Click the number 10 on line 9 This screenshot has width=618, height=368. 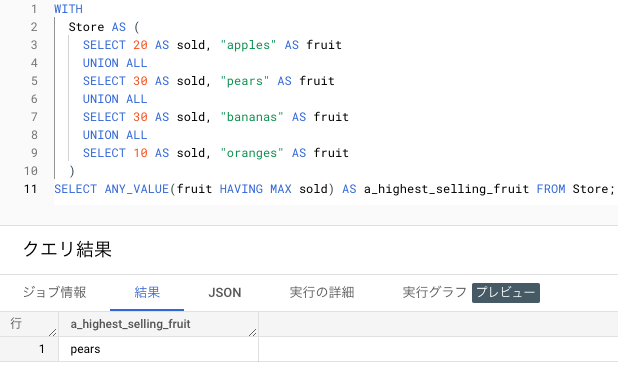[140, 153]
